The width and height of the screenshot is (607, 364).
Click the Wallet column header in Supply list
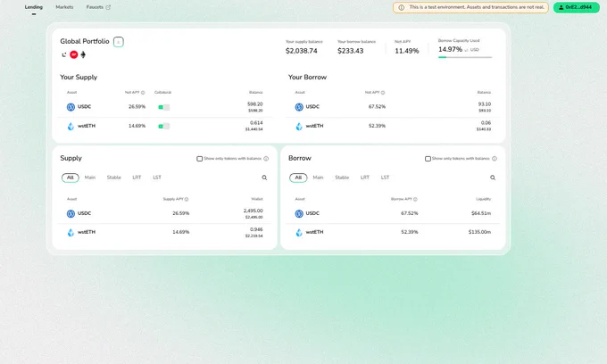[257, 199]
